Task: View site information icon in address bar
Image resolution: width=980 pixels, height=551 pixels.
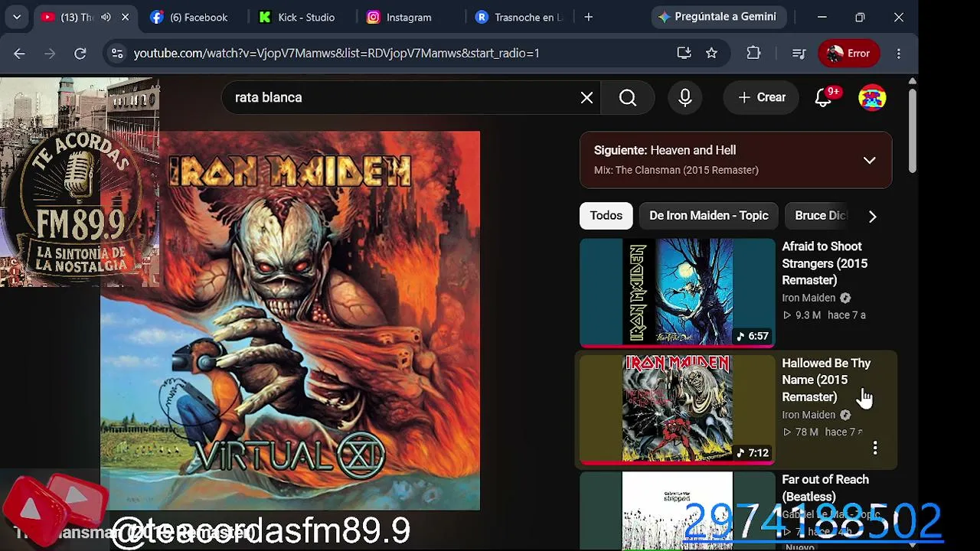Action: pos(117,53)
